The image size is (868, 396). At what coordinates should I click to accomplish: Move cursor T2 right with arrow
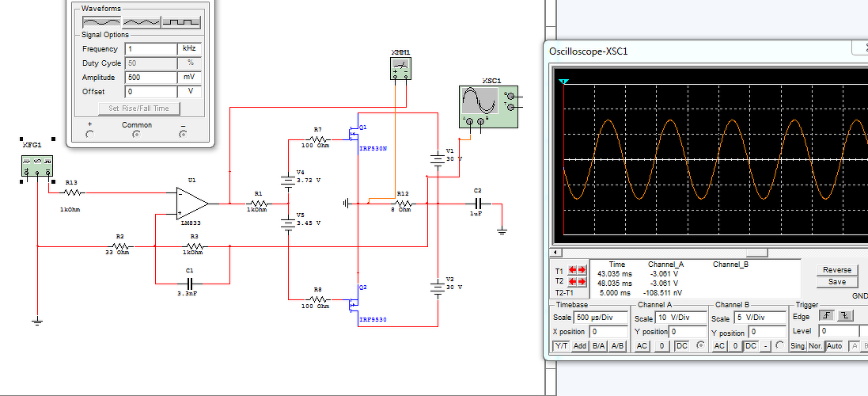[x=582, y=281]
